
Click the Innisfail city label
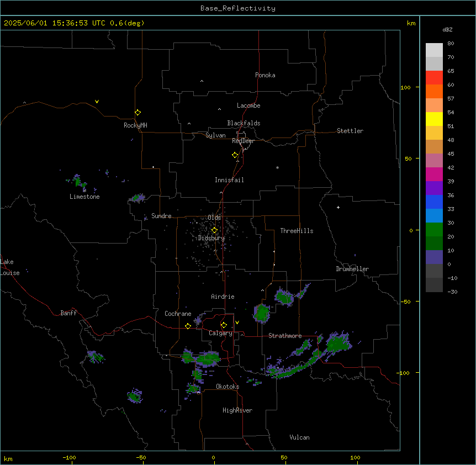click(x=229, y=180)
